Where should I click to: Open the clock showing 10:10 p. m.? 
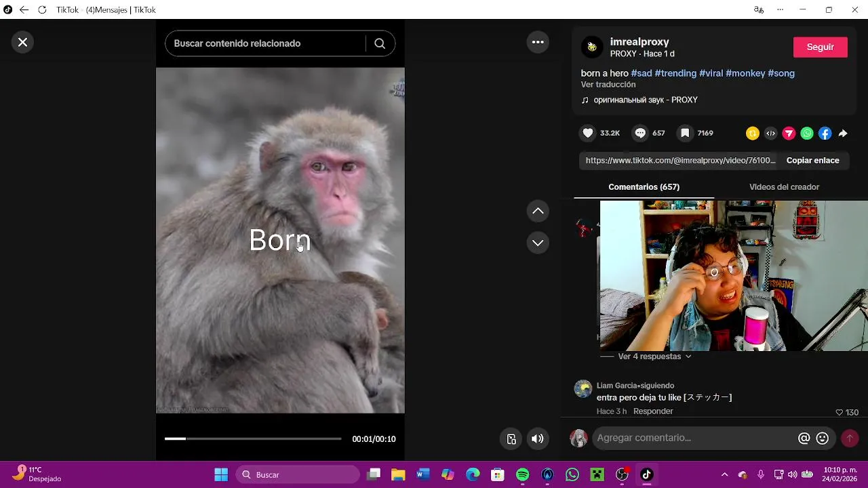pyautogui.click(x=840, y=474)
